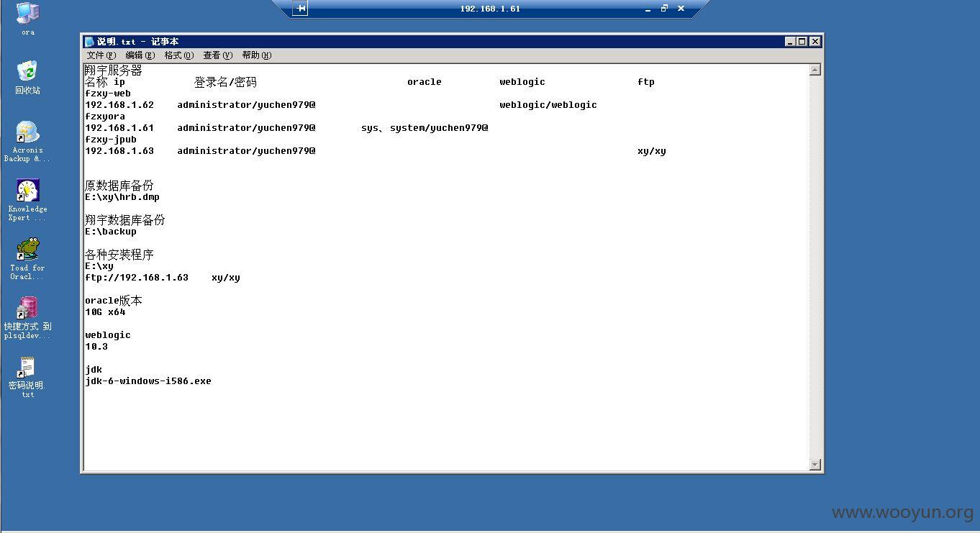
Task: Click the ftp://192.168.1.63 address text
Action: 137,278
